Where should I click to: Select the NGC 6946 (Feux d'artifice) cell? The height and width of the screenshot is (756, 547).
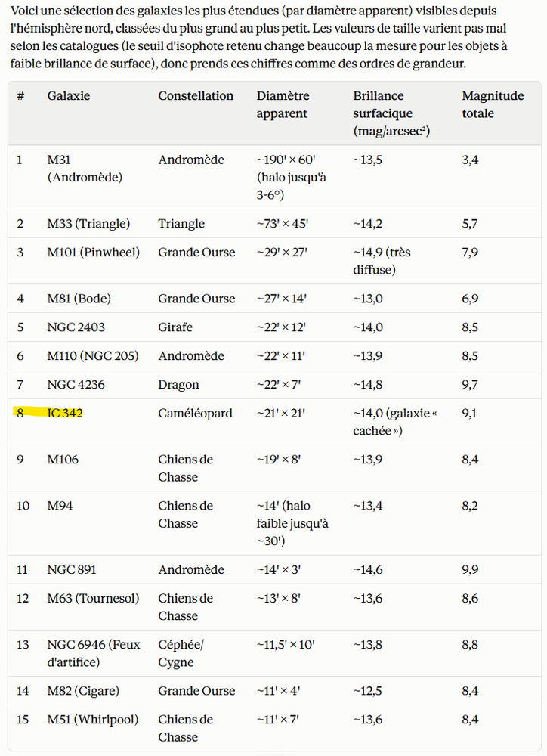click(94, 653)
